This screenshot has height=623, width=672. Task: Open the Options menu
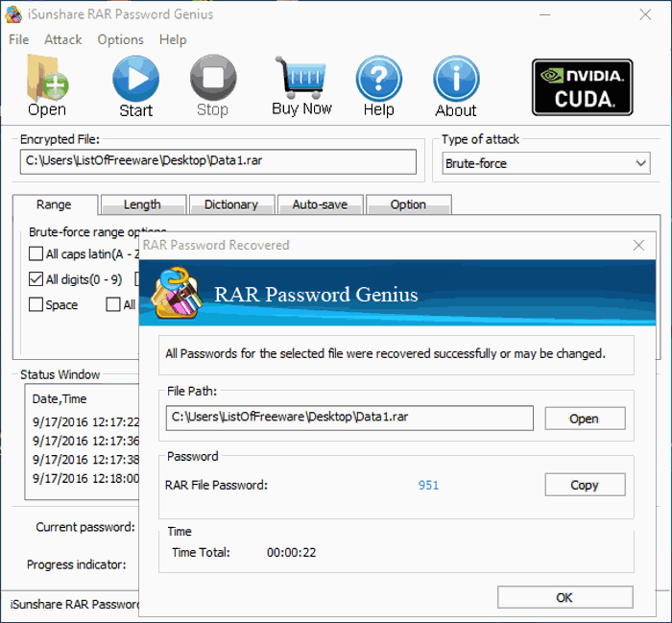[120, 40]
